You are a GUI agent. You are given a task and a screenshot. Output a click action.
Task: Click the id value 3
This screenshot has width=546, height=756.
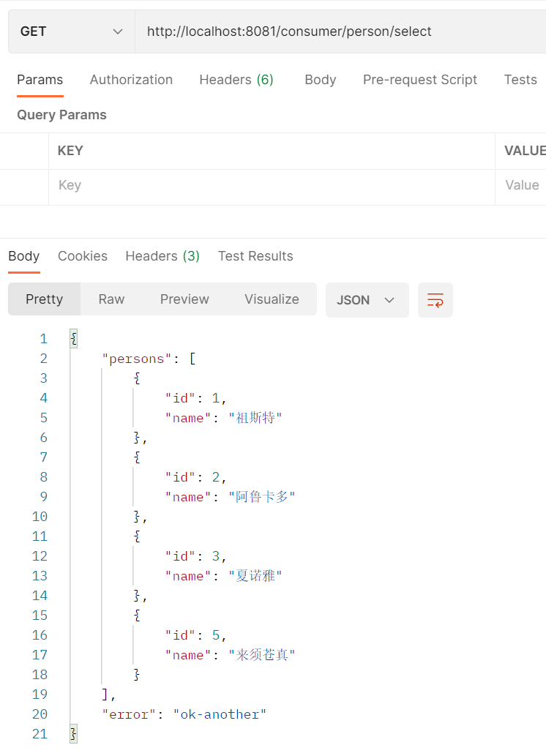click(x=216, y=556)
